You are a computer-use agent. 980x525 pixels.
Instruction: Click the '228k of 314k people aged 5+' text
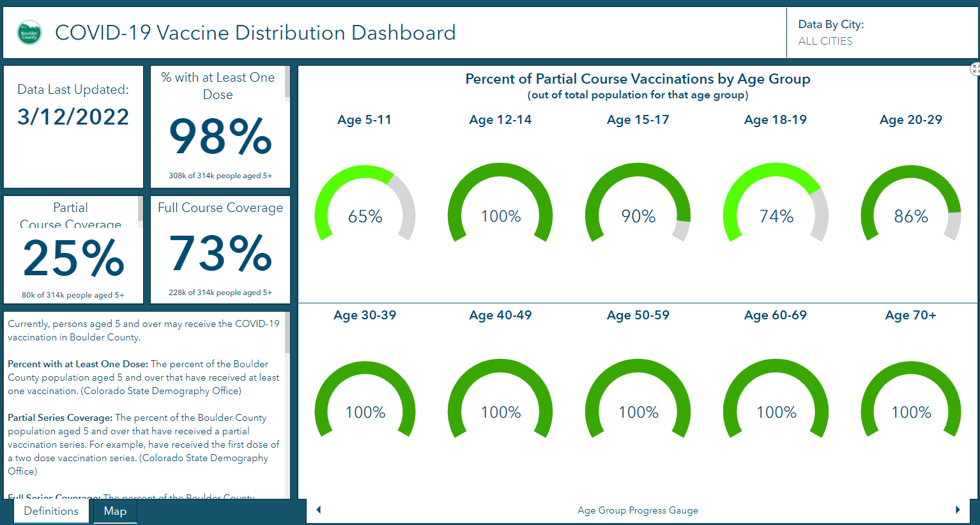(x=220, y=293)
